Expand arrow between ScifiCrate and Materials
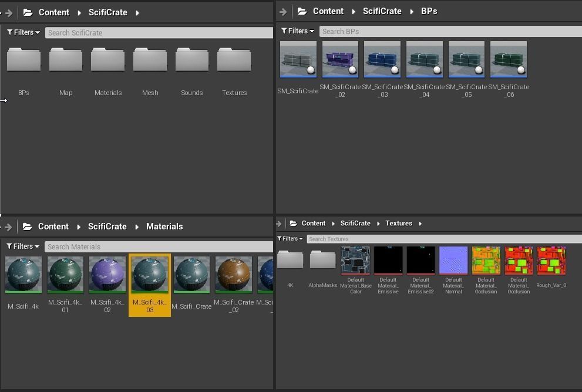 pyautogui.click(x=137, y=227)
